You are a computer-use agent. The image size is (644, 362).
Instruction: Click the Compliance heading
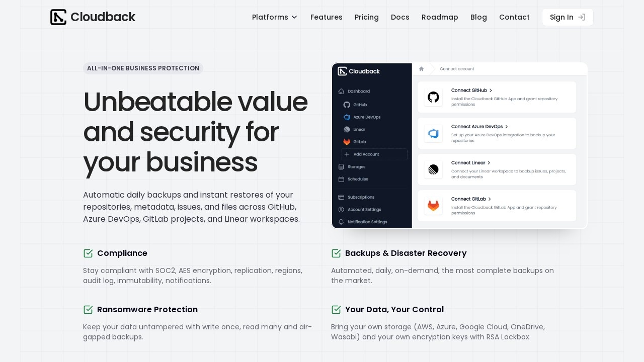122,253
